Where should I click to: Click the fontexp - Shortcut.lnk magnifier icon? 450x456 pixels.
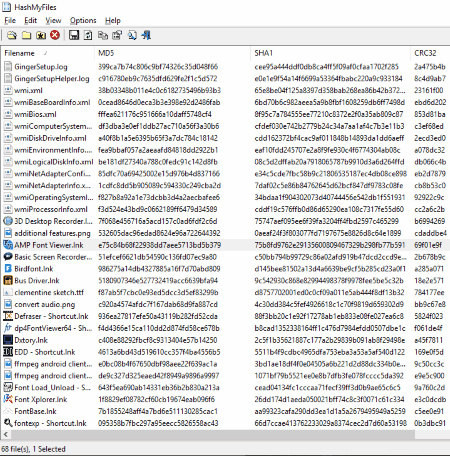point(8,423)
